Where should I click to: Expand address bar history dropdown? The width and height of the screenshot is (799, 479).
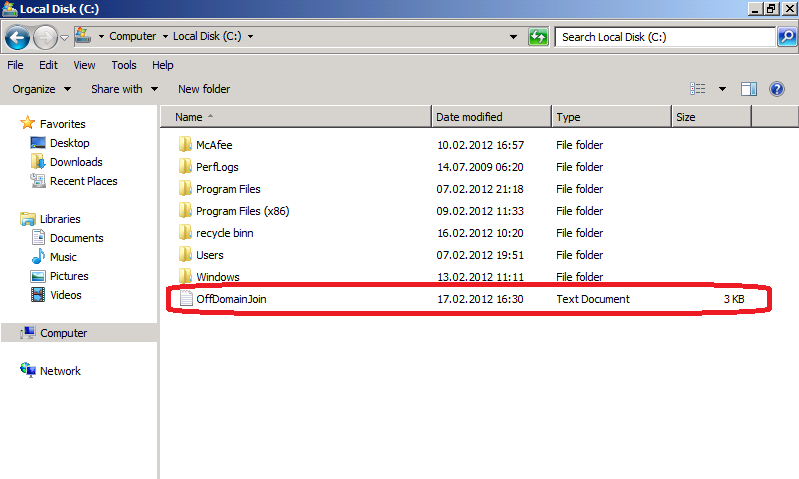click(x=513, y=37)
